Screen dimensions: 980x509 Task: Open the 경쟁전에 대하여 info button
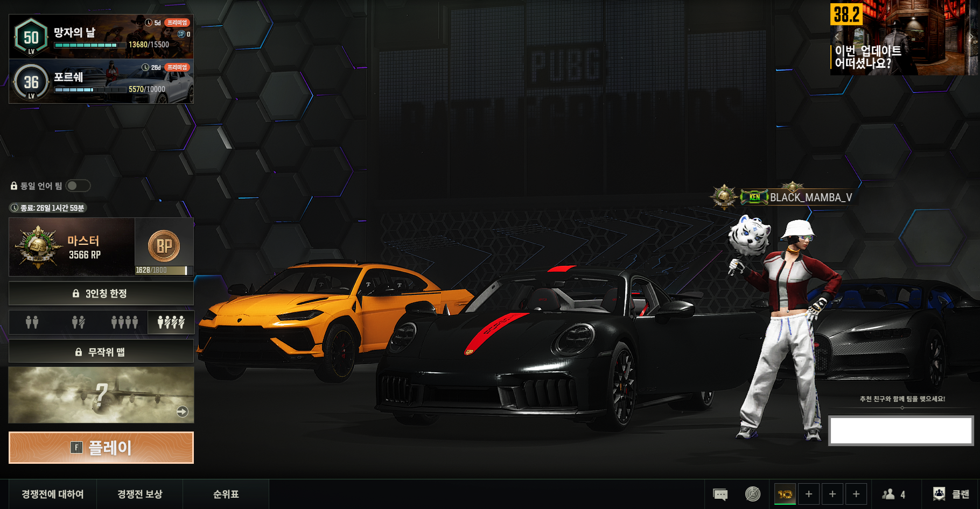pyautogui.click(x=53, y=494)
